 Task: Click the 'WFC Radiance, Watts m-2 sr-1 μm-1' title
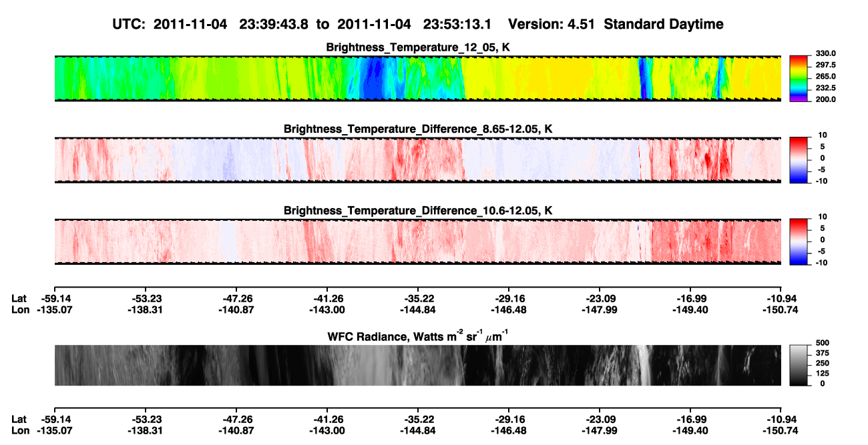(x=417, y=336)
